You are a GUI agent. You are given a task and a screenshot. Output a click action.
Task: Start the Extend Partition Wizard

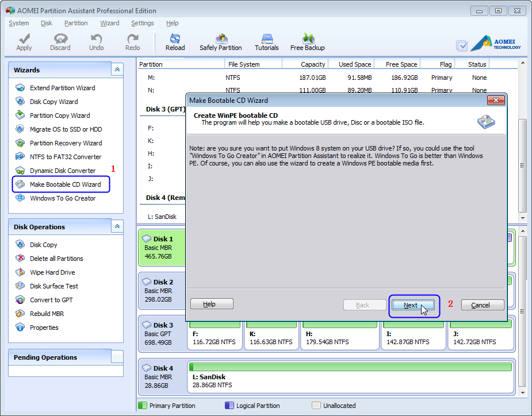pyautogui.click(x=62, y=88)
